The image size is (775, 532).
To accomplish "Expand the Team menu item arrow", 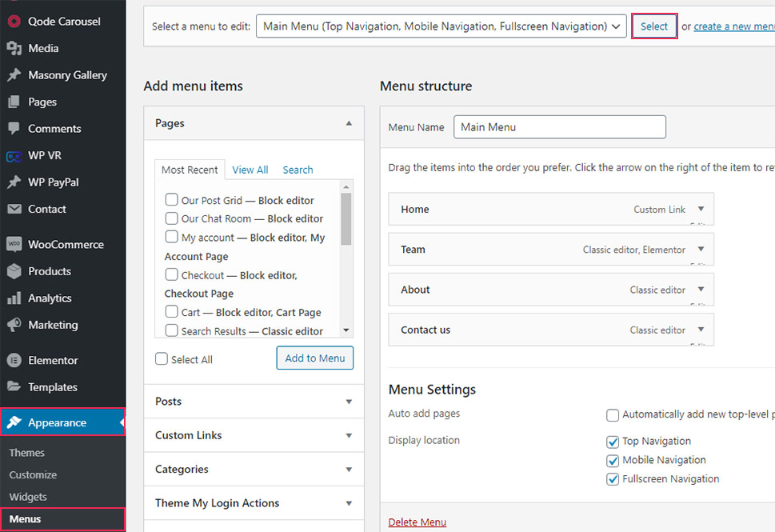I will pos(701,249).
